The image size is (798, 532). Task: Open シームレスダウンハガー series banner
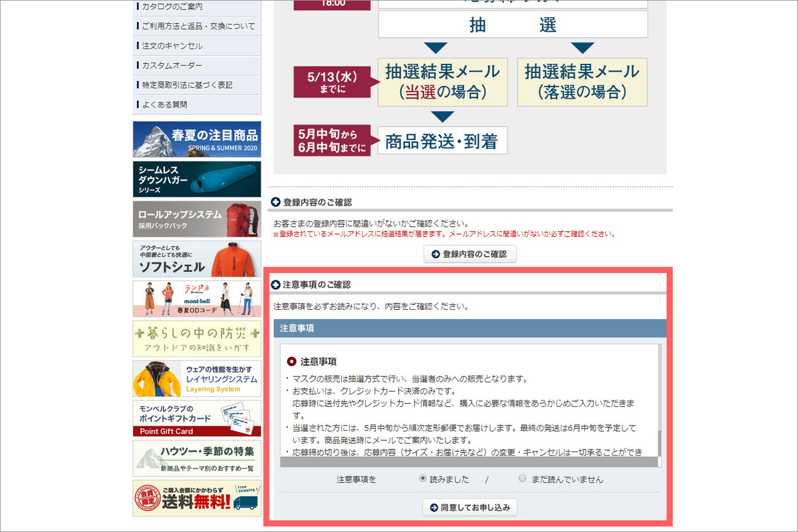pyautogui.click(x=197, y=179)
